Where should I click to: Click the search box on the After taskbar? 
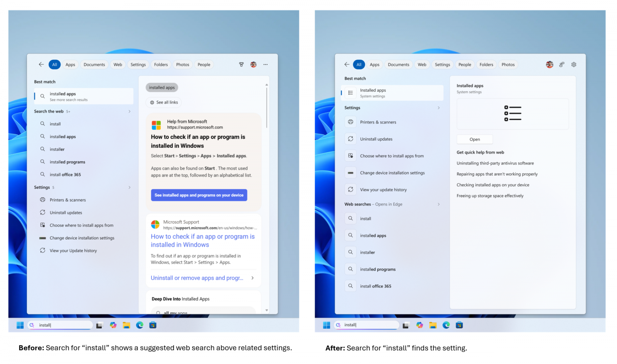(x=366, y=325)
